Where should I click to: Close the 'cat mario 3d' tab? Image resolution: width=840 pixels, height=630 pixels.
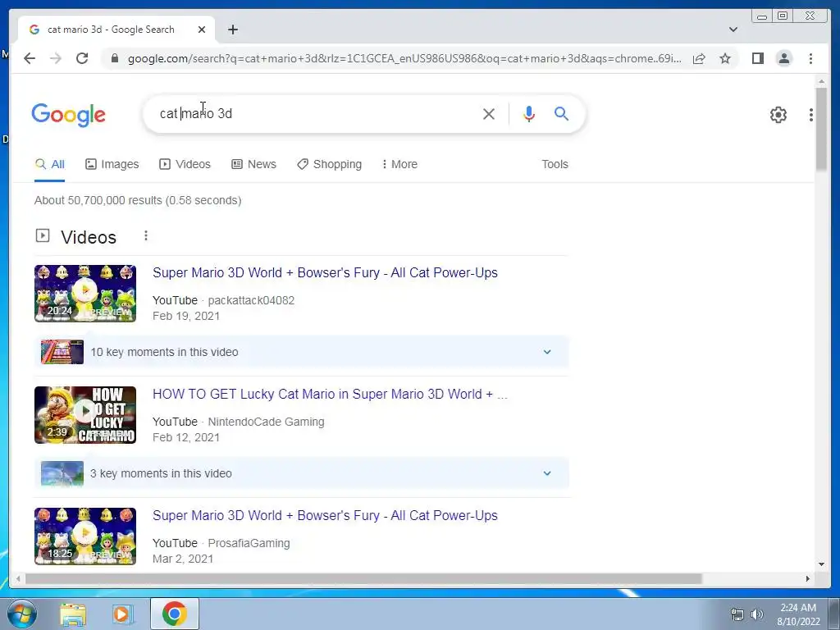(x=202, y=30)
